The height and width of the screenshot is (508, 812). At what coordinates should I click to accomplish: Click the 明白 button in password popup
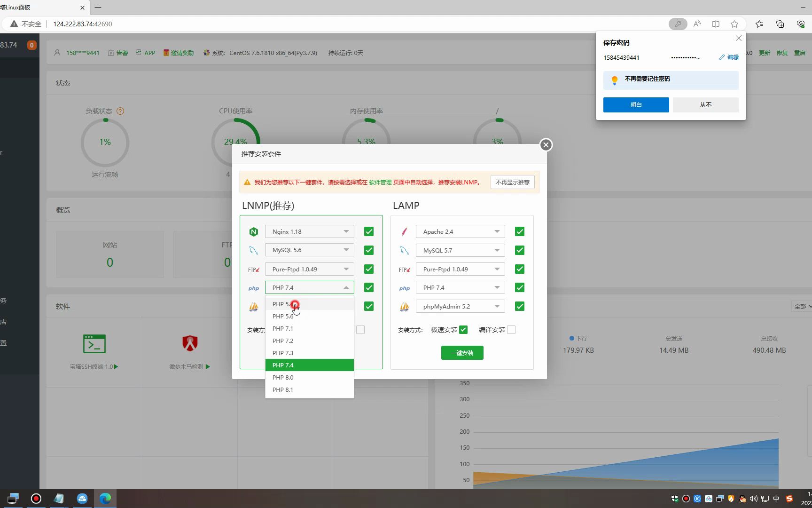[x=636, y=105]
